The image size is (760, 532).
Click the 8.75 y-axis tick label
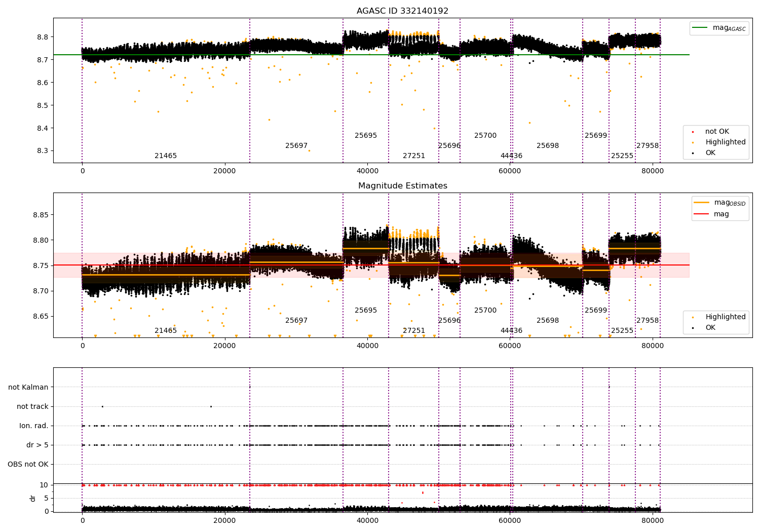pyautogui.click(x=41, y=265)
